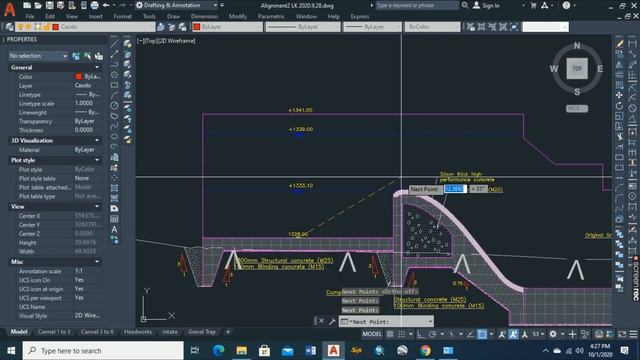Viewport: 640px width, 360px height.
Task: Click the Plot printer icon
Action: click(x=94, y=5)
